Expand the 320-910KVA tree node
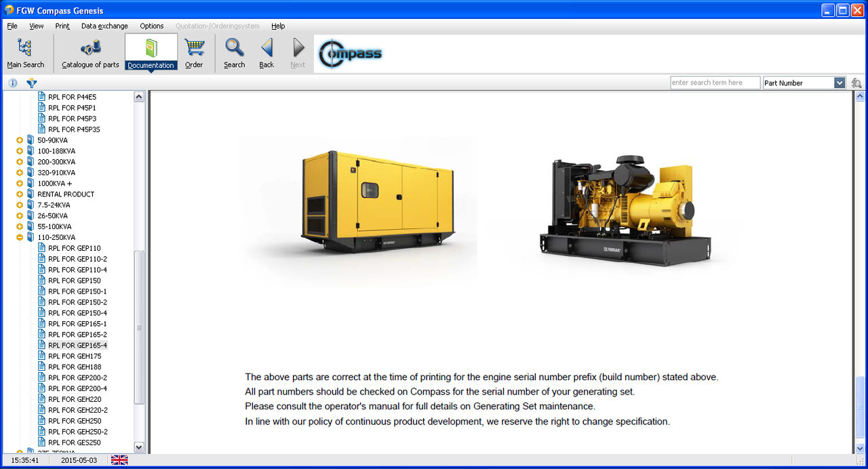 point(20,173)
